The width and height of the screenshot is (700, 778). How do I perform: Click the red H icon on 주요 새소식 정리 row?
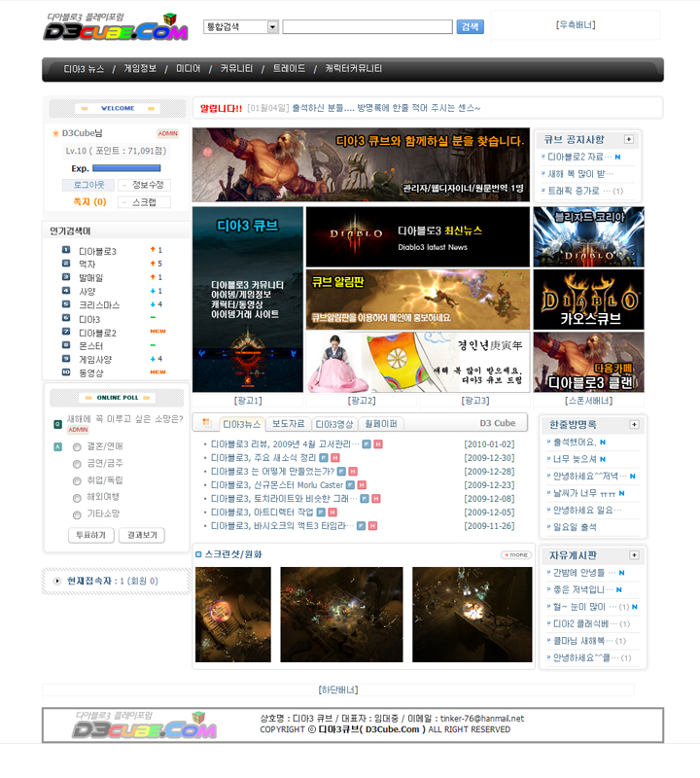[x=335, y=457]
